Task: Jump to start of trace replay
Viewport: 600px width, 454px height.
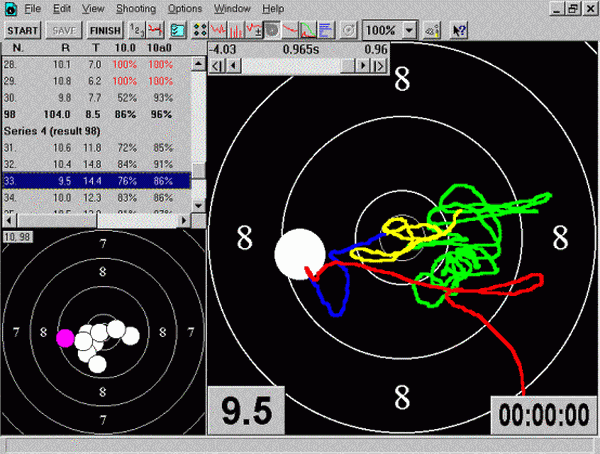Action: (217, 66)
